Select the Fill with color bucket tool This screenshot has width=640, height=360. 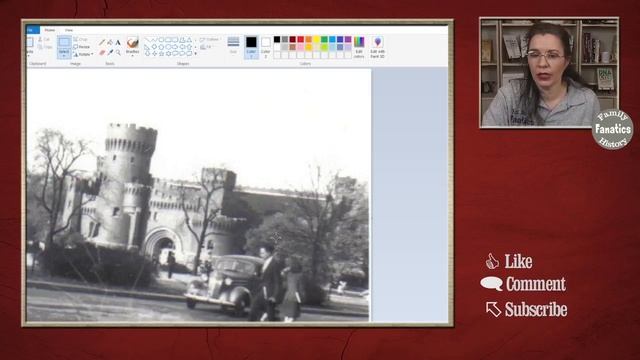[x=110, y=42]
